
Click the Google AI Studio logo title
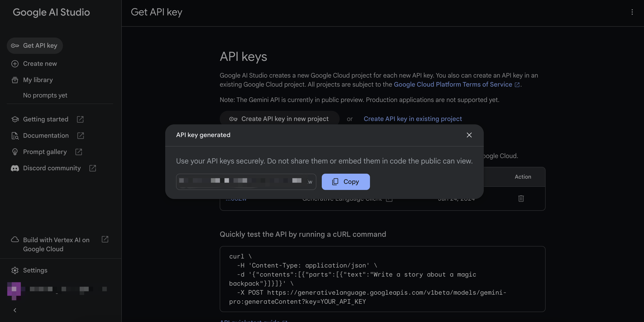click(51, 12)
